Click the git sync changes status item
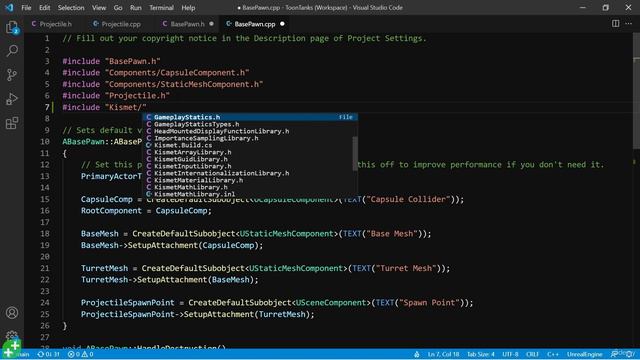The width and height of the screenshot is (640, 360). point(48,354)
